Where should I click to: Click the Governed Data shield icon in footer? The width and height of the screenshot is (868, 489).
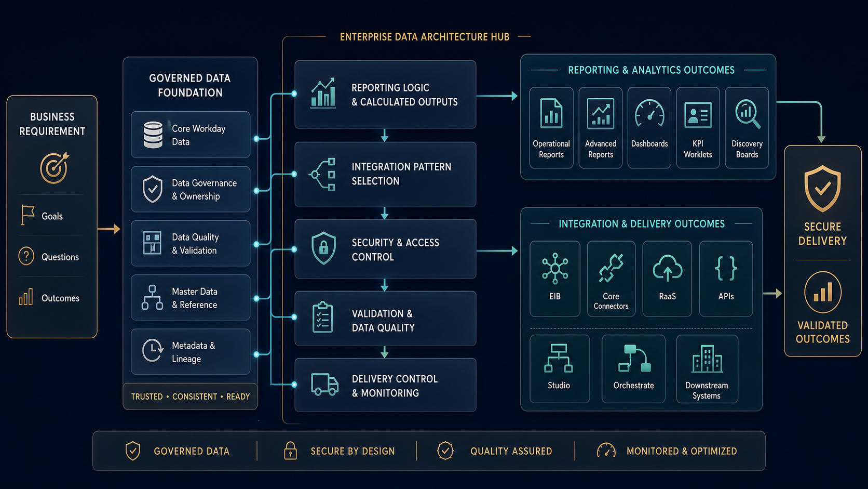pos(133,451)
